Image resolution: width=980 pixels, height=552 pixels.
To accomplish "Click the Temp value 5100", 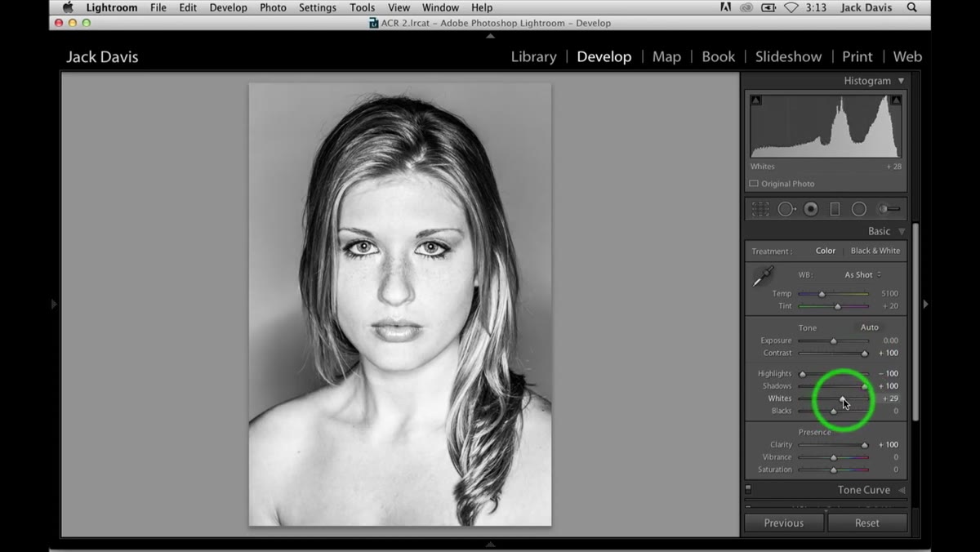I will point(889,293).
